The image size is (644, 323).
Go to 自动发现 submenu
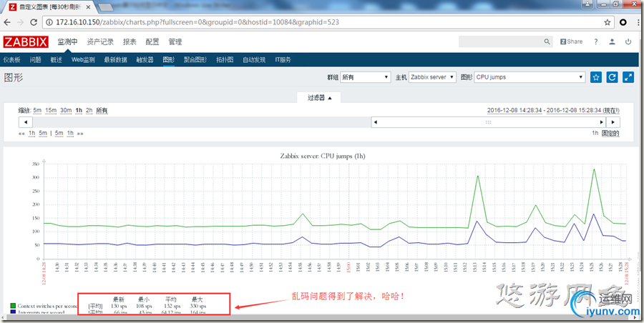pos(254,59)
